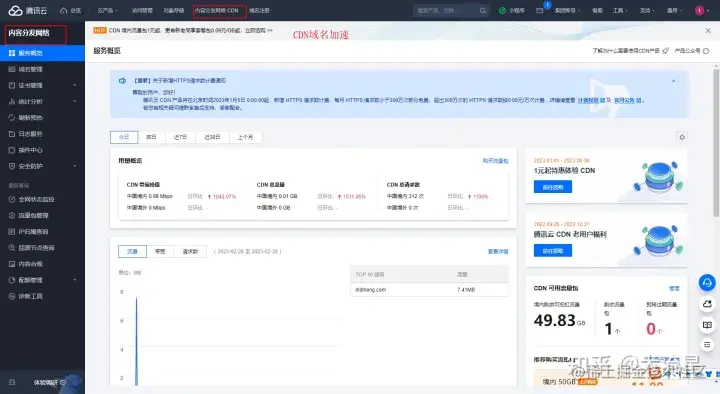Open the 支持 dropdown
Viewport: 720px width, 394px height.
coord(647,10)
